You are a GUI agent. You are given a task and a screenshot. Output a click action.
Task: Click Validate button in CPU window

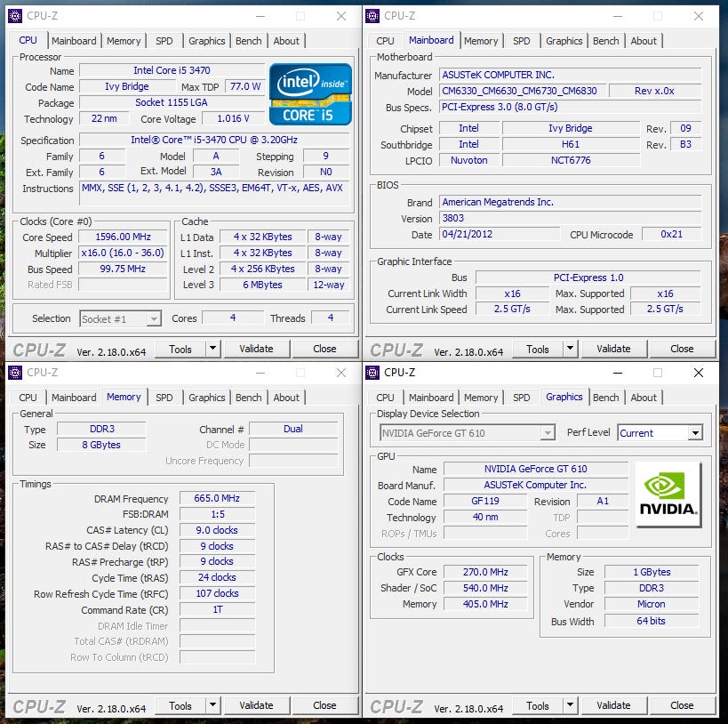pos(256,349)
